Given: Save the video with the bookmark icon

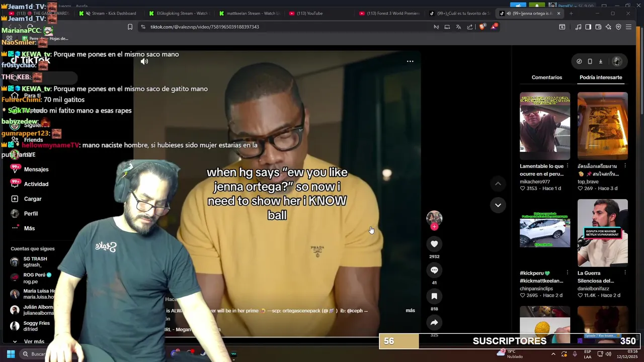Looking at the screenshot, I should point(434,296).
